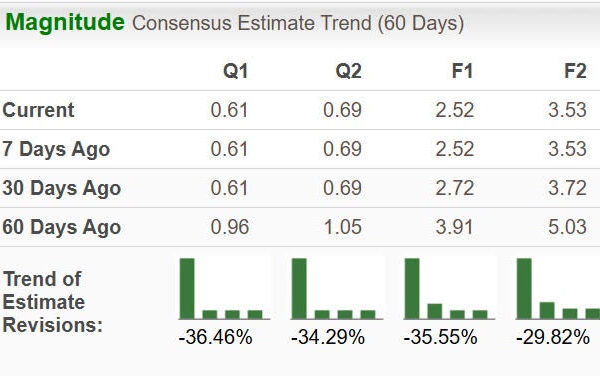Click the Q1 column header

point(235,71)
